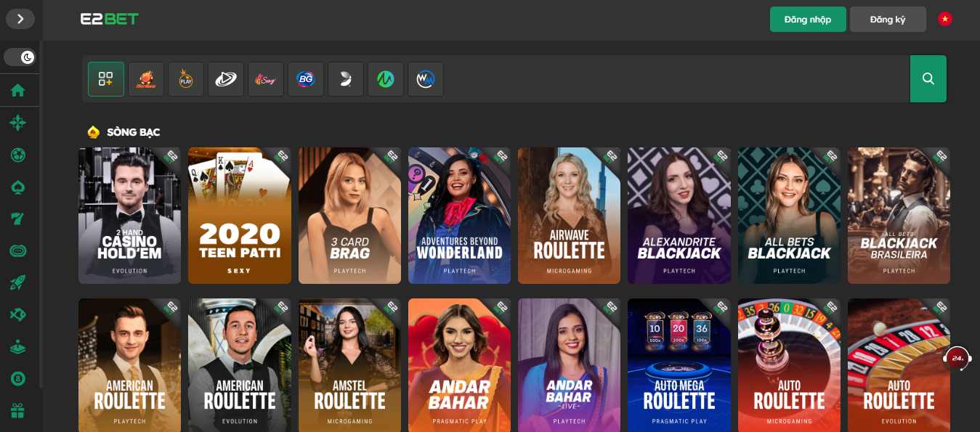
Task: Open the fish shooting games section
Action: point(18,314)
